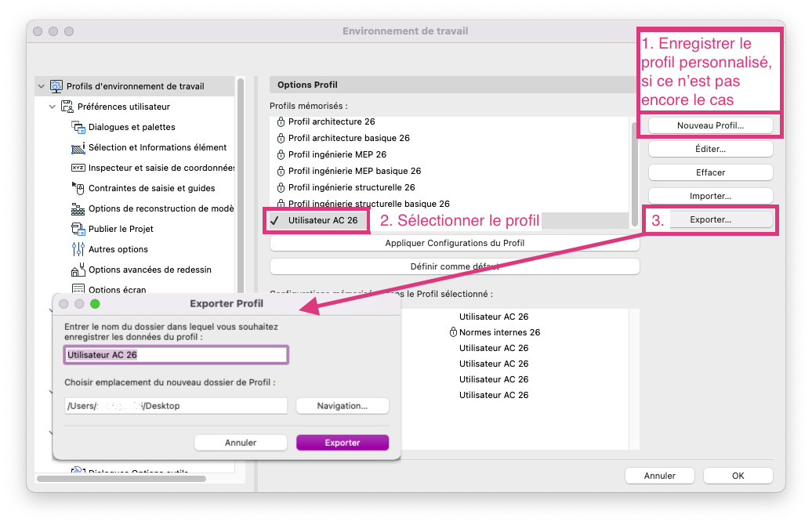Click the main window OK button
The height and width of the screenshot is (525, 812).
pyautogui.click(x=738, y=476)
